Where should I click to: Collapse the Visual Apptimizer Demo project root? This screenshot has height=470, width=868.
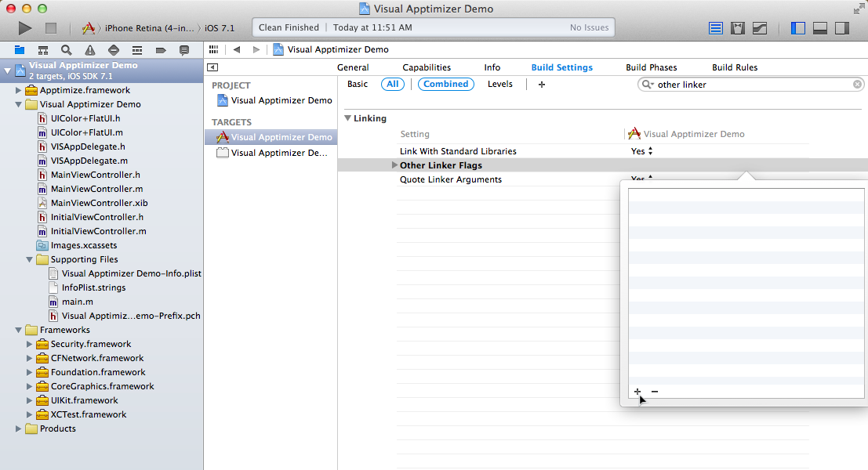point(8,70)
